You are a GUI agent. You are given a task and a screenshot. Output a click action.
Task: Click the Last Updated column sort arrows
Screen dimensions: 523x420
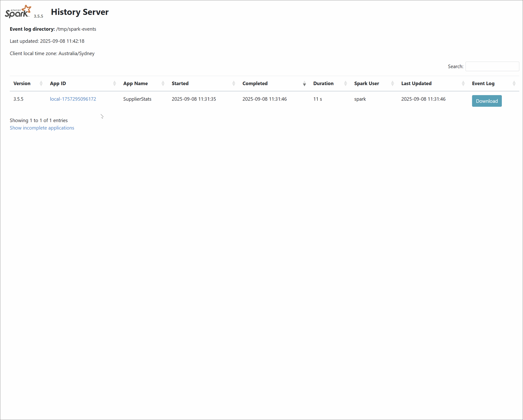(x=463, y=83)
